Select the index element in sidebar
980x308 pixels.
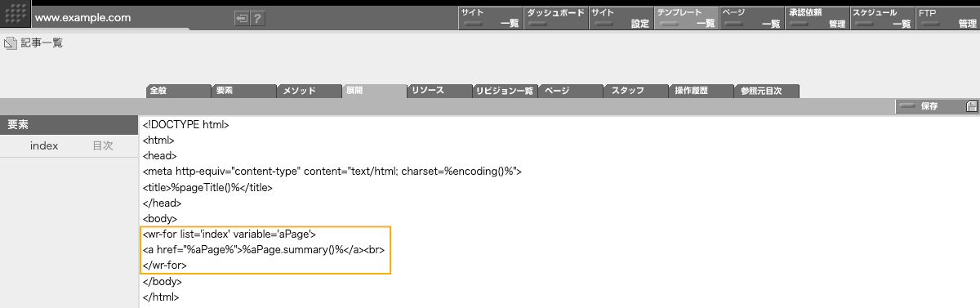(44, 145)
